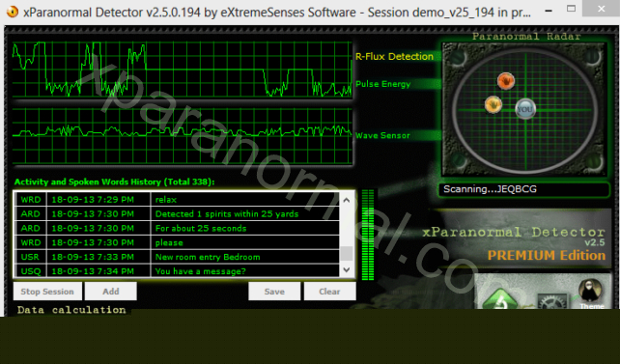This screenshot has height=364, width=620.
Task: Select the R-Flux Detection label
Action: [394, 57]
